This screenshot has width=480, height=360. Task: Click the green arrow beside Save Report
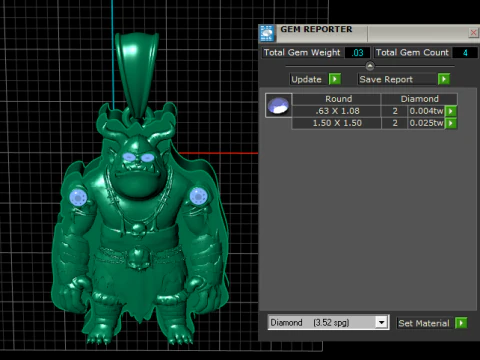(x=444, y=79)
